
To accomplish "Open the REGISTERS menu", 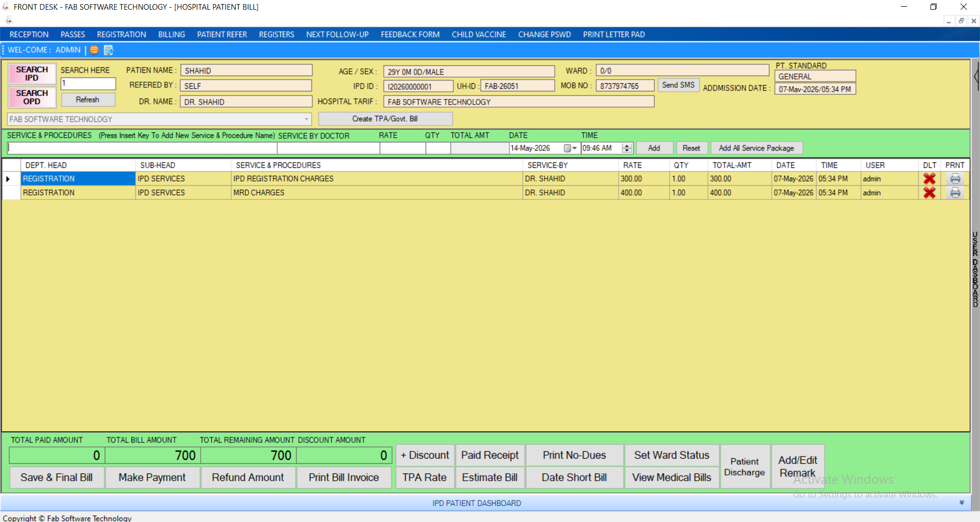I will 277,34.
